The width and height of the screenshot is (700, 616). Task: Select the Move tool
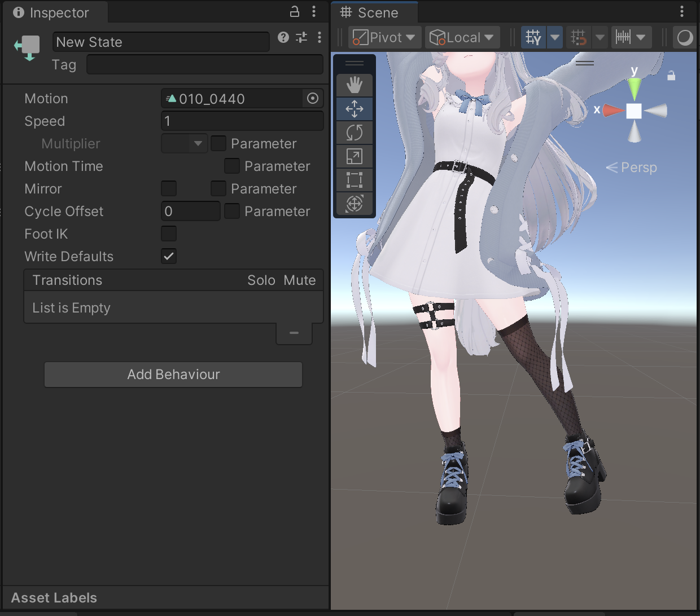click(x=355, y=109)
